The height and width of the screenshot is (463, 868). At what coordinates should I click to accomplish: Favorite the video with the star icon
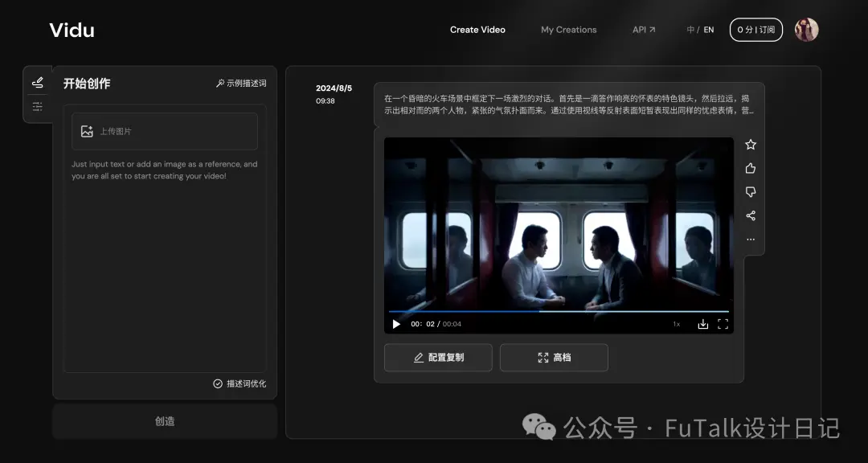coord(751,145)
